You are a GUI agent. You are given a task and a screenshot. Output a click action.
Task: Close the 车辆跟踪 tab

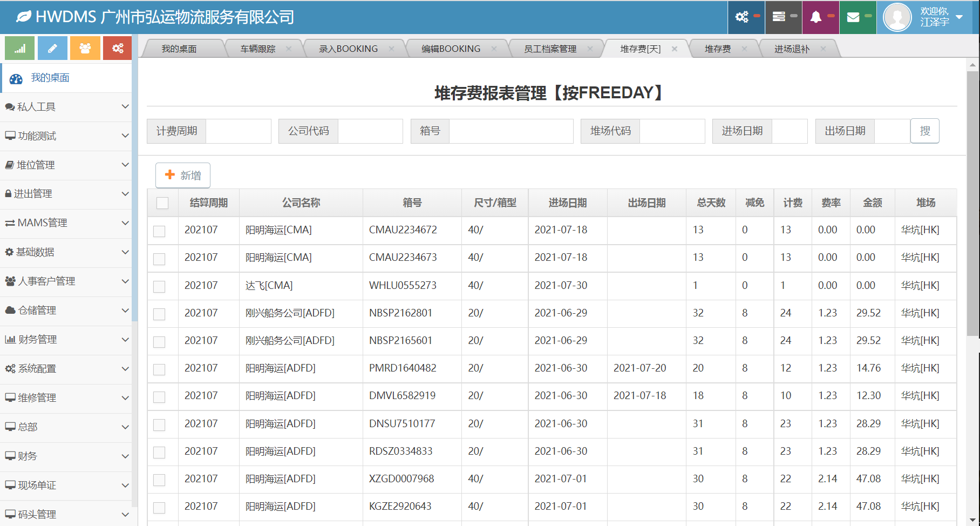click(x=289, y=49)
